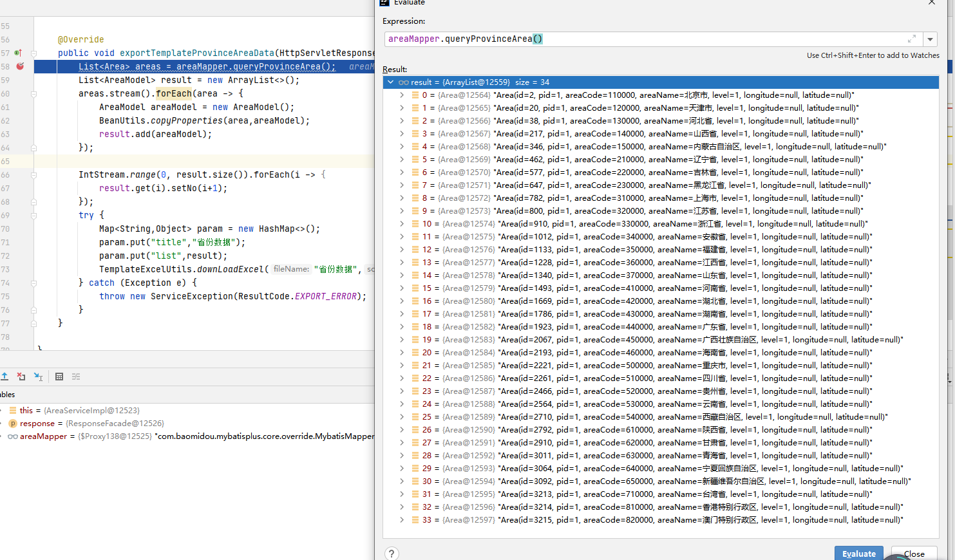Viewport: 955px width, 560px height.
Task: Select the response ResponseFacade variable
Action: coord(86,424)
